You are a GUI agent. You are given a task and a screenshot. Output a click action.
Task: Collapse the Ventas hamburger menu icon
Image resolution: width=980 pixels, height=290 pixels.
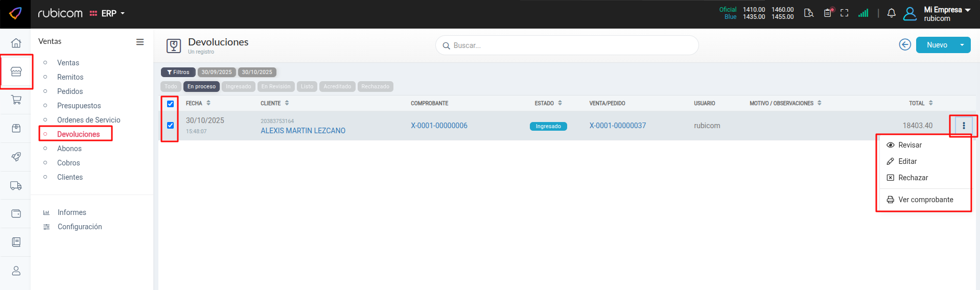[x=139, y=42]
